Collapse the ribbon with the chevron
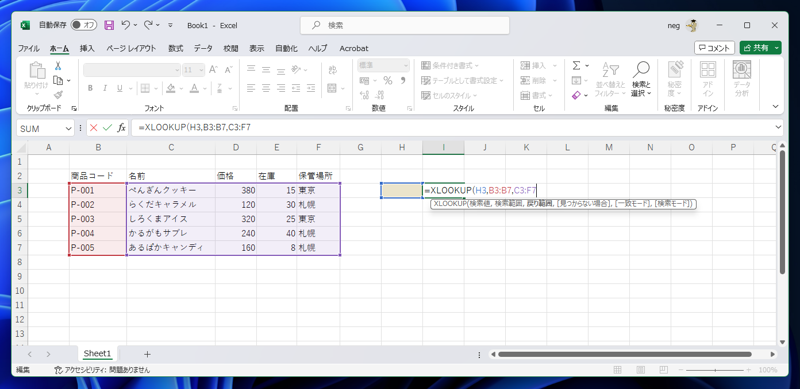Screen dimensions: 800x389 776,107
